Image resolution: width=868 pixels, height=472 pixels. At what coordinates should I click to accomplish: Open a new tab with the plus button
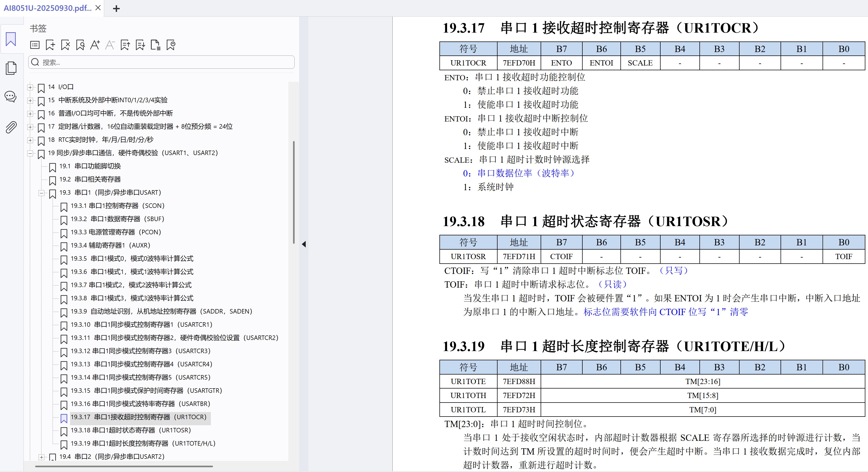116,8
